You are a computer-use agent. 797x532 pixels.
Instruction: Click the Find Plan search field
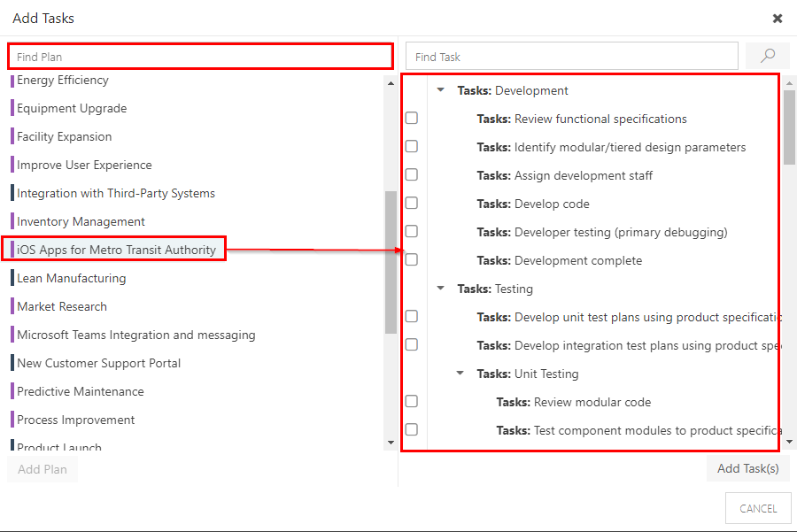click(199, 56)
